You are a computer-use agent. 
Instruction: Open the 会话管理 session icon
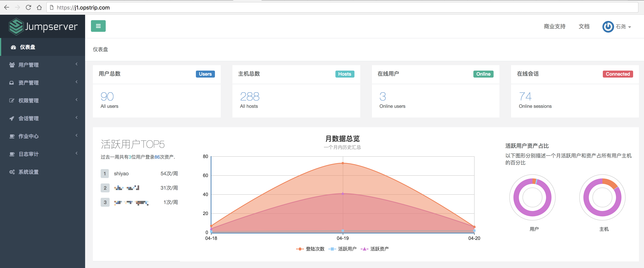coord(12,118)
